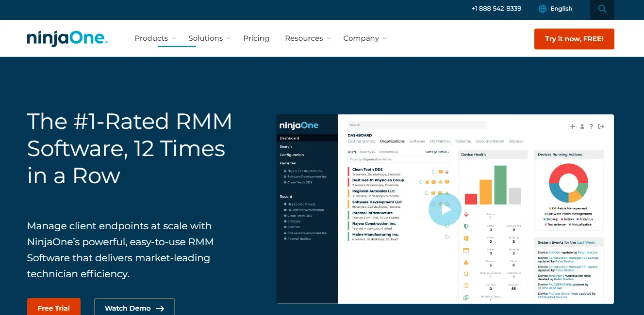Open the Internal Infrastructure organization
Image resolution: width=644 pixels, height=315 pixels.
click(372, 213)
